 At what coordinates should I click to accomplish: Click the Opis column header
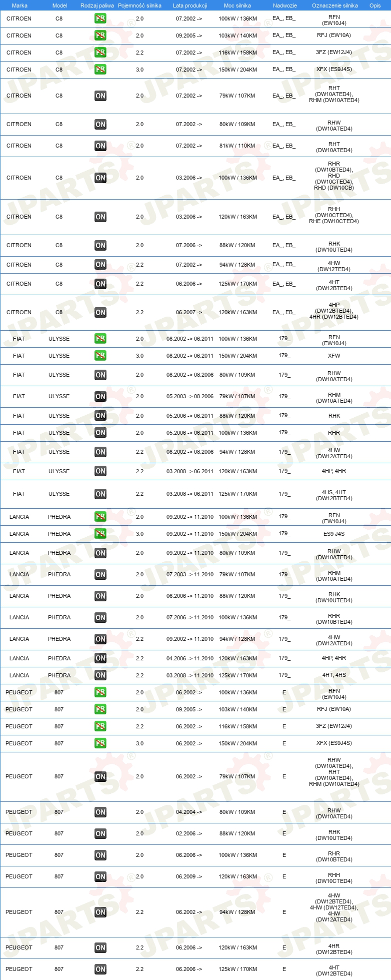375,6
